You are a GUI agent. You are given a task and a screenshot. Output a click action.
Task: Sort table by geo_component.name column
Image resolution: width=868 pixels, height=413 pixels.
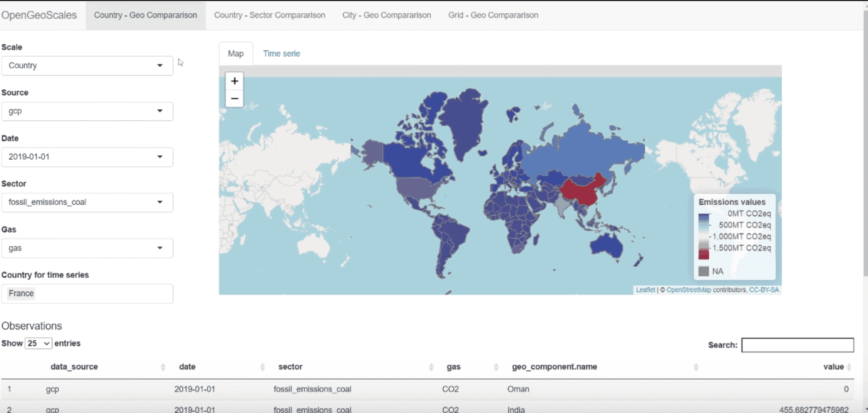click(x=554, y=367)
